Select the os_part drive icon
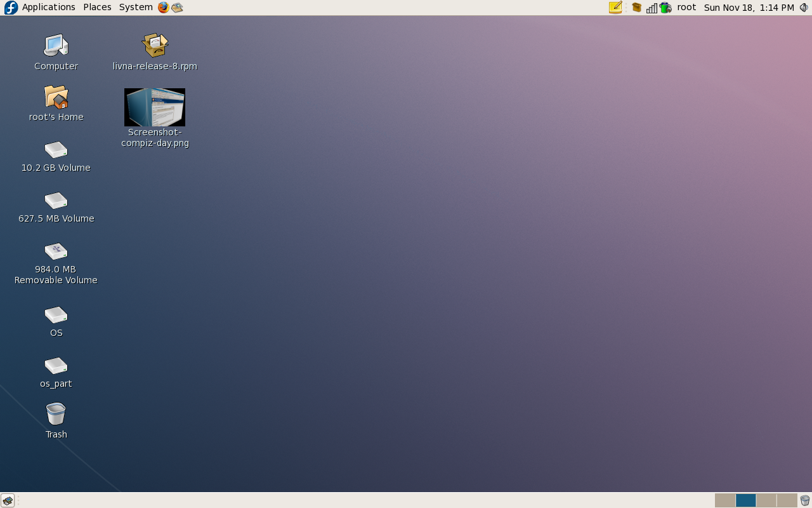This screenshot has height=508, width=812. pyautogui.click(x=56, y=366)
